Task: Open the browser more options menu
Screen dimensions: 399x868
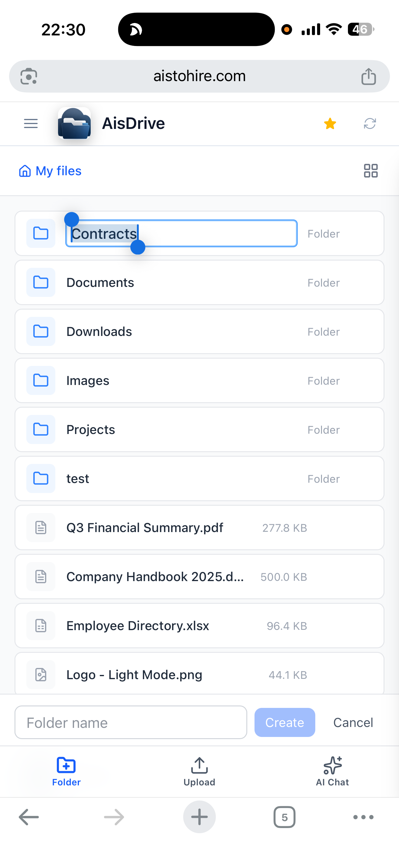Action: pyautogui.click(x=363, y=817)
